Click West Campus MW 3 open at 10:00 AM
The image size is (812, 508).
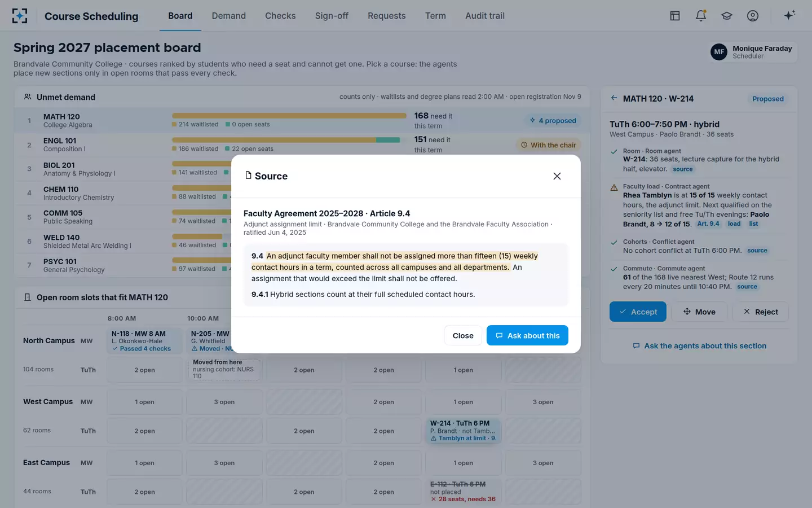[x=224, y=402]
